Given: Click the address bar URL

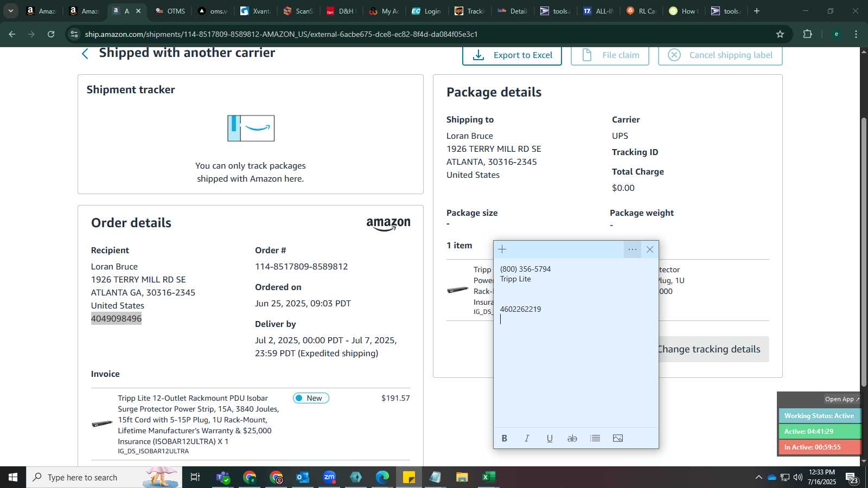Looking at the screenshot, I should pos(281,34).
